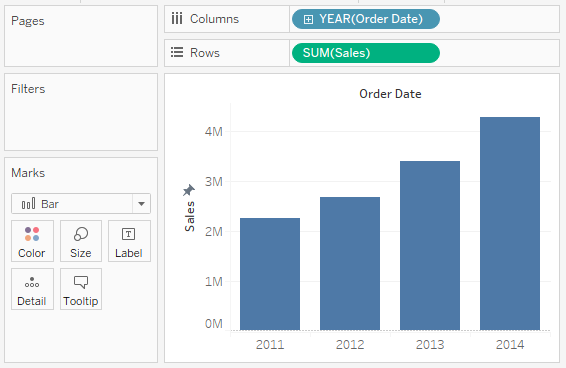The width and height of the screenshot is (566, 368).
Task: Select the 2013 axis label
Action: click(430, 345)
